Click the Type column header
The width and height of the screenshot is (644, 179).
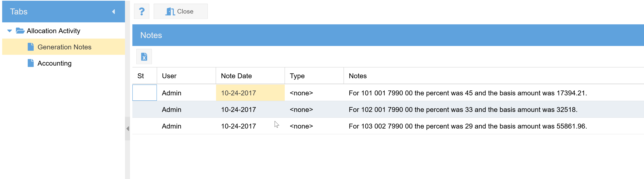click(297, 76)
